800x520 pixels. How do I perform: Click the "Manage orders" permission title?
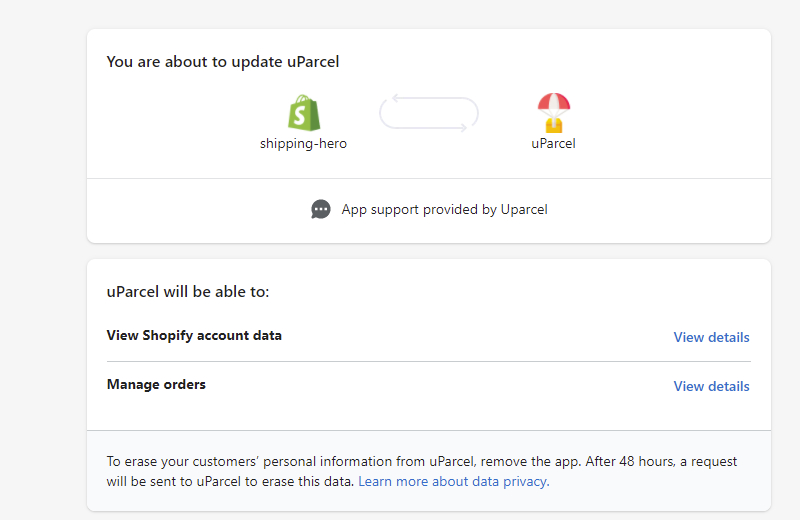(156, 384)
